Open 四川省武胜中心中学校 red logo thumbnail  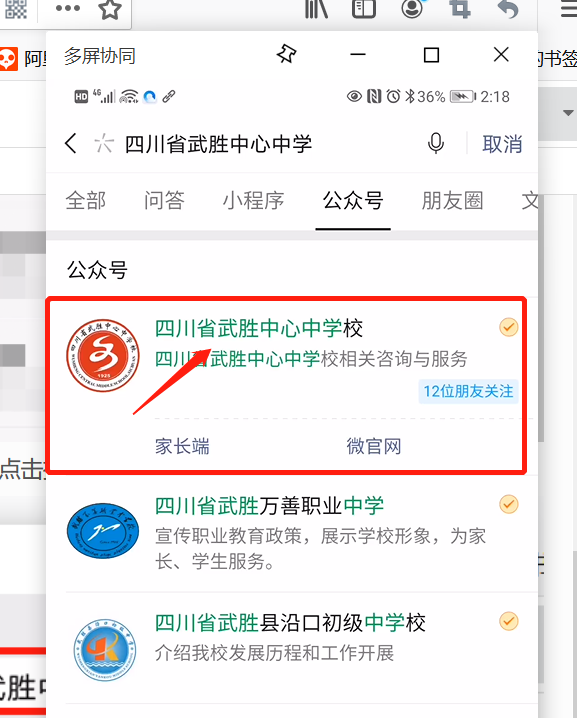click(x=103, y=355)
